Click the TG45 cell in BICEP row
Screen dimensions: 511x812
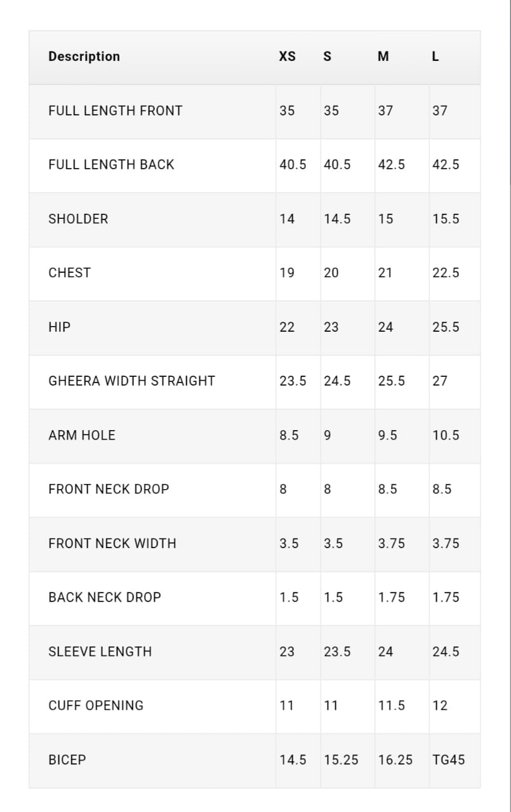click(449, 760)
